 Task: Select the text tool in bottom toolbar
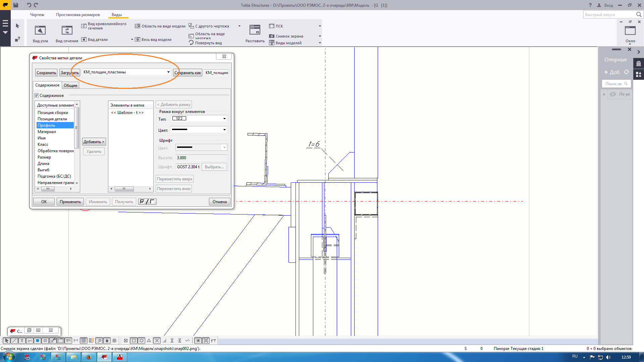[22, 341]
